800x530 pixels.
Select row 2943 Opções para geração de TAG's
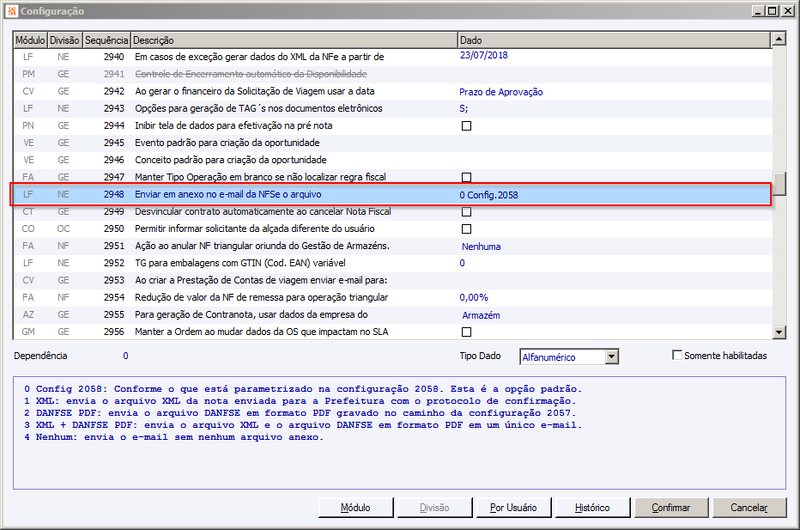pos(392,109)
